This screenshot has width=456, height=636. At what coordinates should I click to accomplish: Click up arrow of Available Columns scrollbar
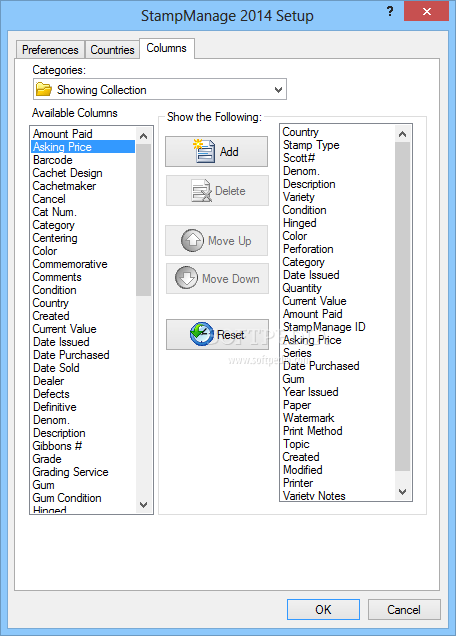144,136
